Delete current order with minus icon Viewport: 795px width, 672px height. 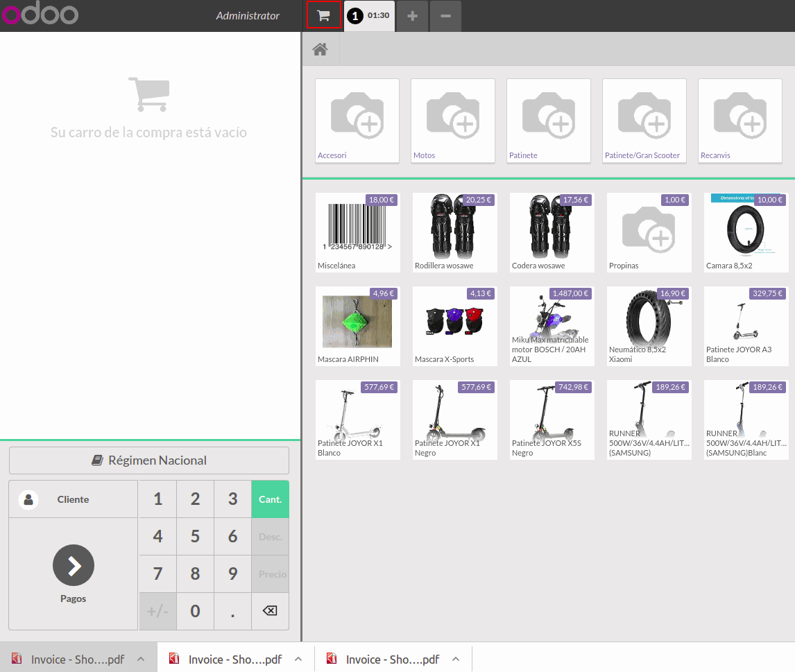(x=445, y=16)
